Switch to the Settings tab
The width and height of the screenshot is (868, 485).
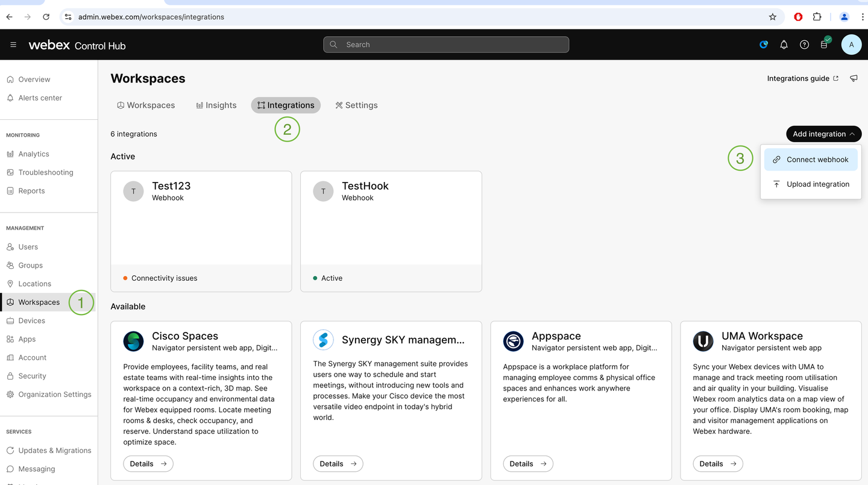[357, 105]
